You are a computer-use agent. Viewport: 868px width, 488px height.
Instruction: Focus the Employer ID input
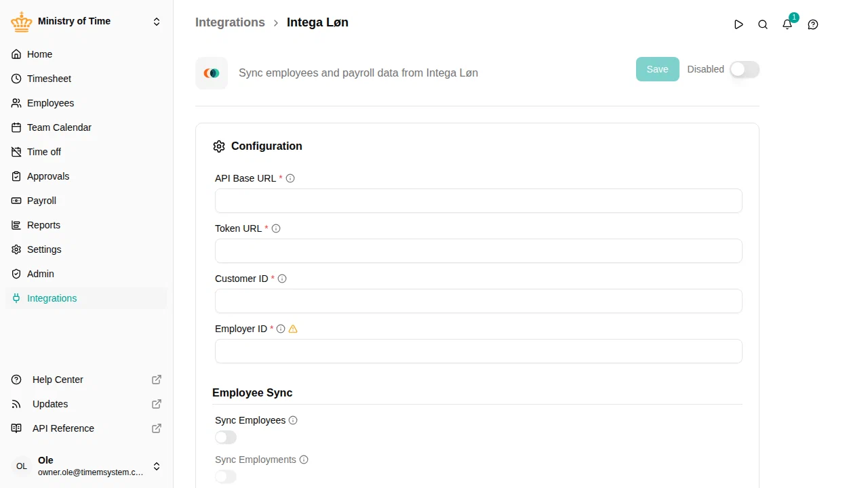click(479, 351)
